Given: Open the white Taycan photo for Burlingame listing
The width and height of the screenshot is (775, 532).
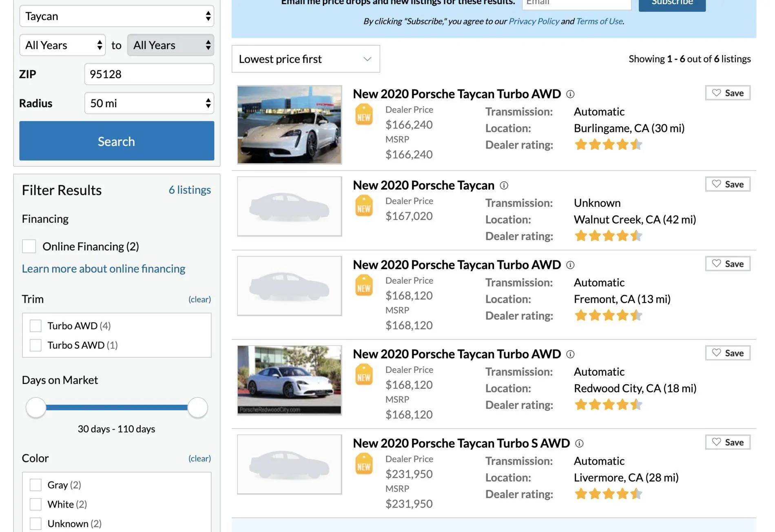Looking at the screenshot, I should tap(290, 125).
